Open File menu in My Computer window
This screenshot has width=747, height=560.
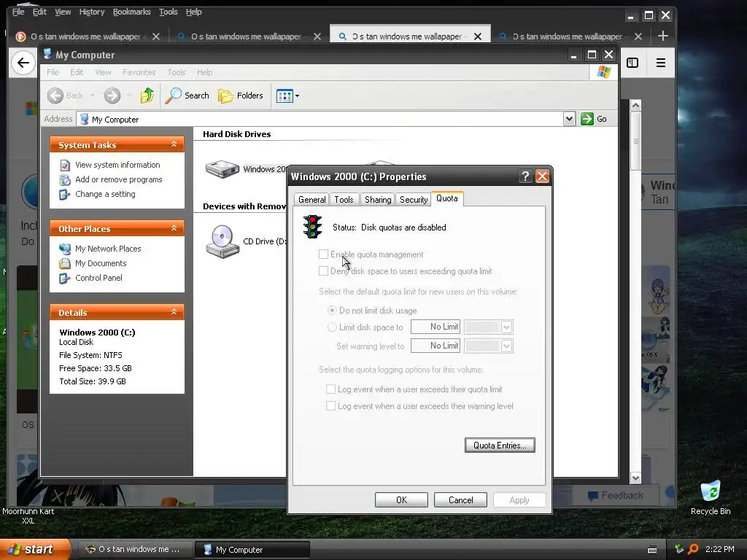click(53, 72)
